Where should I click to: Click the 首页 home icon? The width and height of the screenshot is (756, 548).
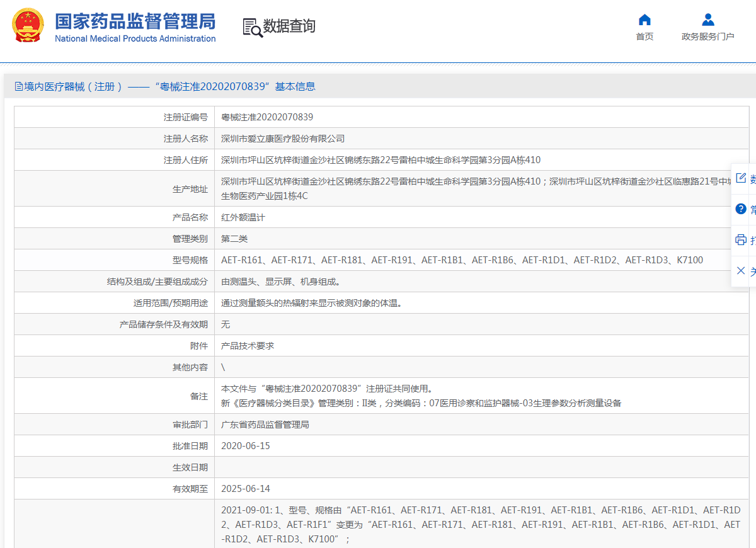click(644, 20)
